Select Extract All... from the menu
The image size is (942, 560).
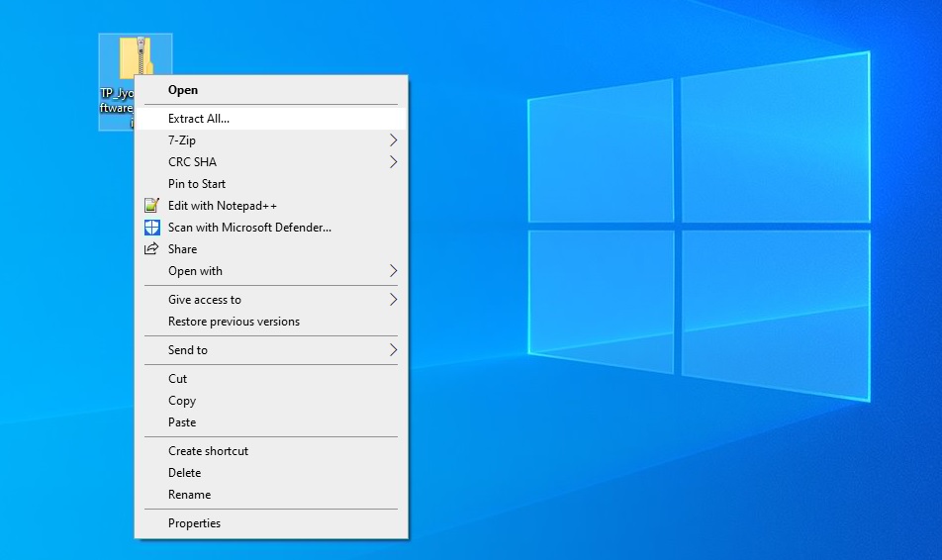point(199,119)
